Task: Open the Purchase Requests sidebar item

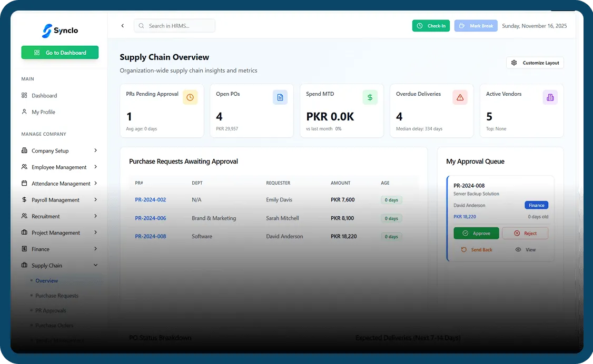Action: (57, 296)
